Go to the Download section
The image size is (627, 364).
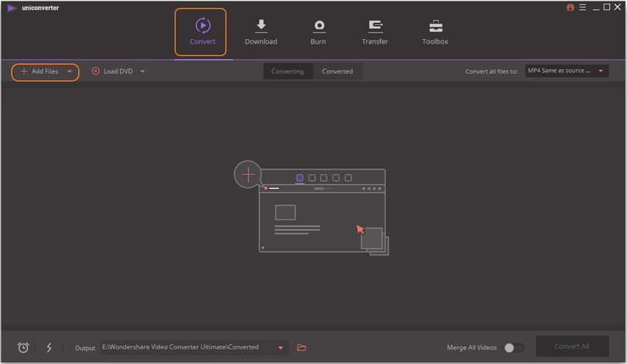tap(260, 32)
